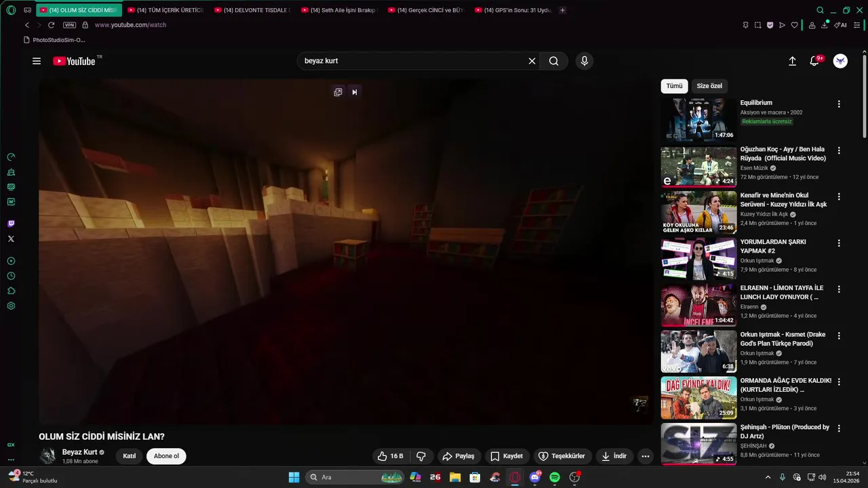868x488 pixels.
Task: Clear the search box with X
Action: 532,61
